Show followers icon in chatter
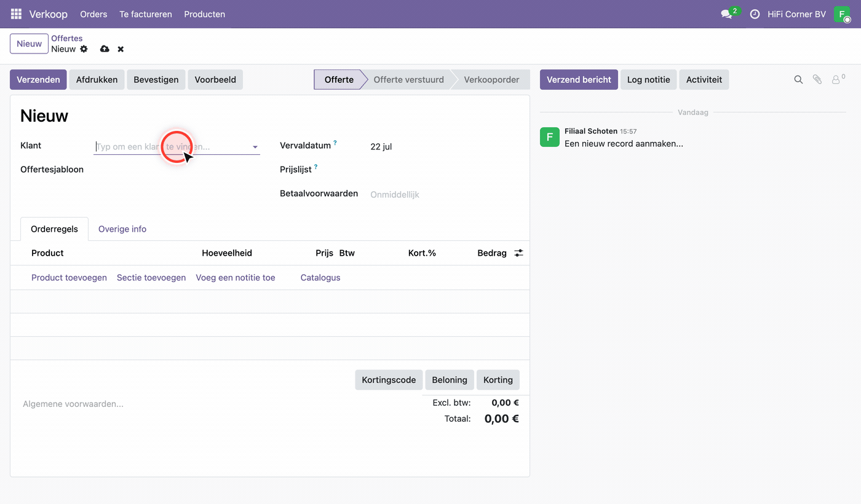861x504 pixels. tap(837, 79)
